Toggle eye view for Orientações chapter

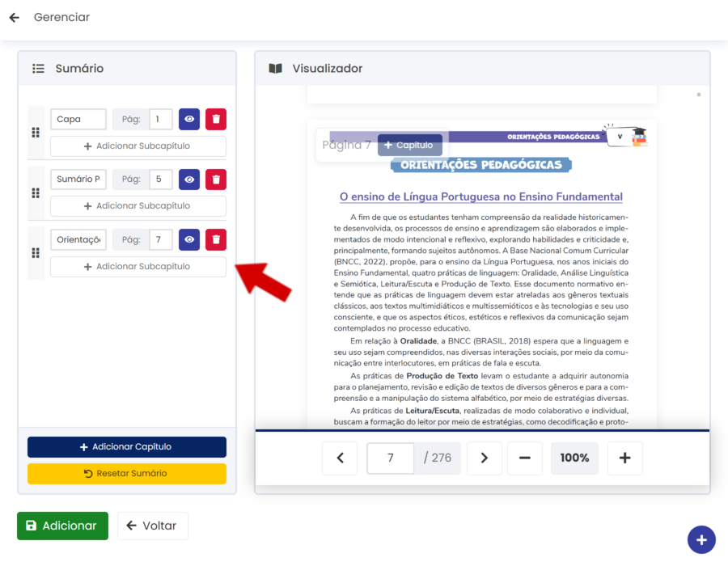coord(189,240)
